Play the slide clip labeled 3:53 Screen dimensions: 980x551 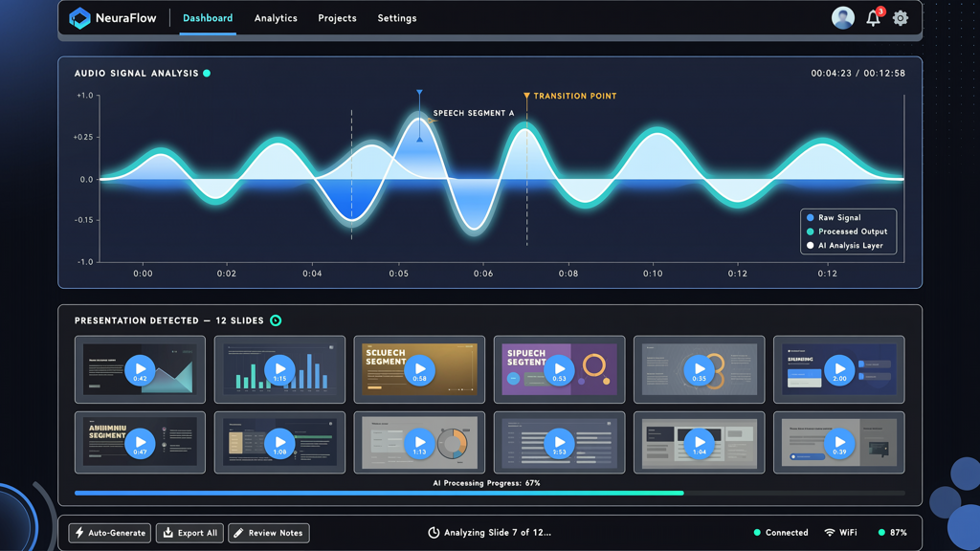pos(559,443)
